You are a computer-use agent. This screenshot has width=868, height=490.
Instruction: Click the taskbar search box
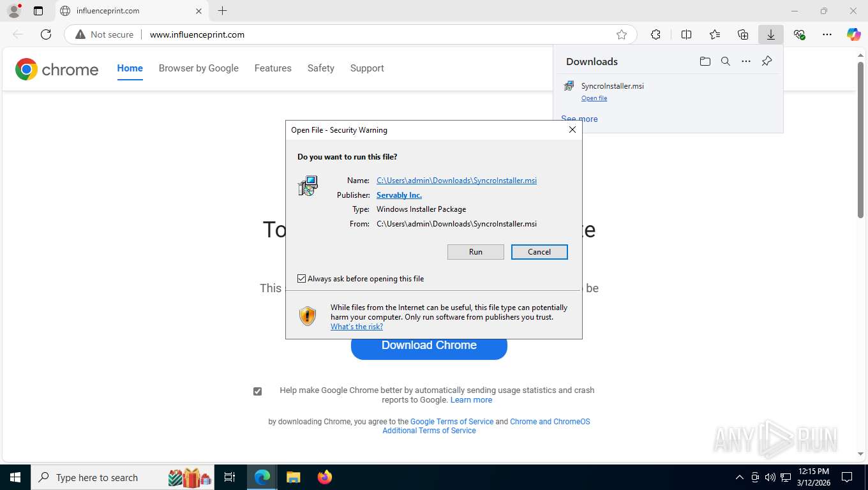point(123,477)
